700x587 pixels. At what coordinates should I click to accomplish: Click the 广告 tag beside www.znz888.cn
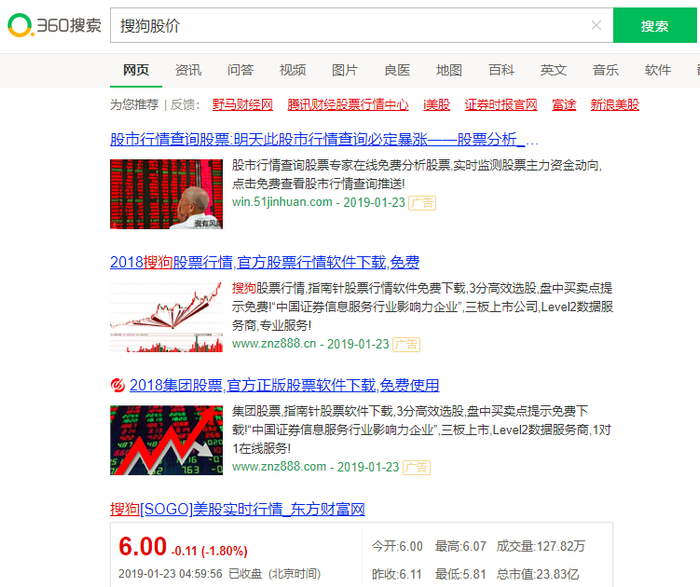[x=406, y=344]
